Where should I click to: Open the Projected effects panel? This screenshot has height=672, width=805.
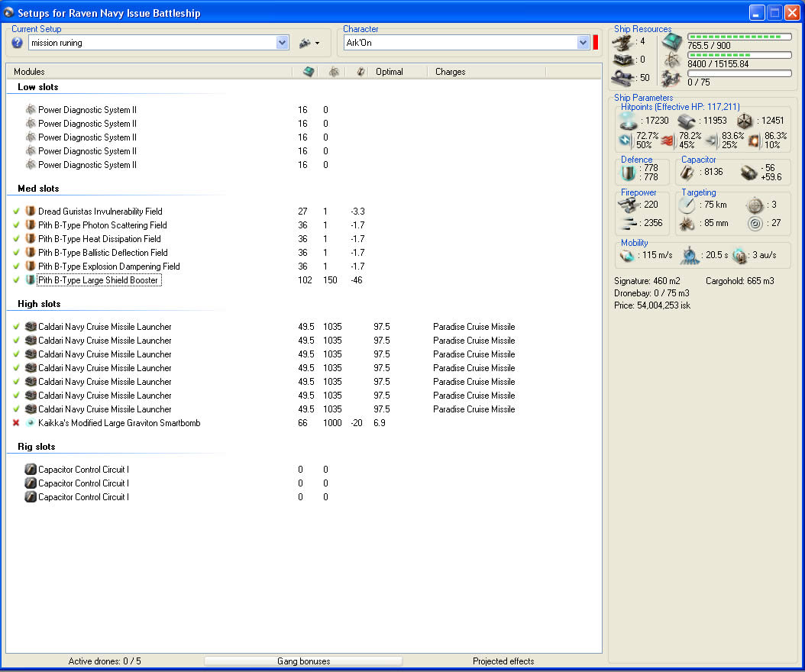[503, 661]
